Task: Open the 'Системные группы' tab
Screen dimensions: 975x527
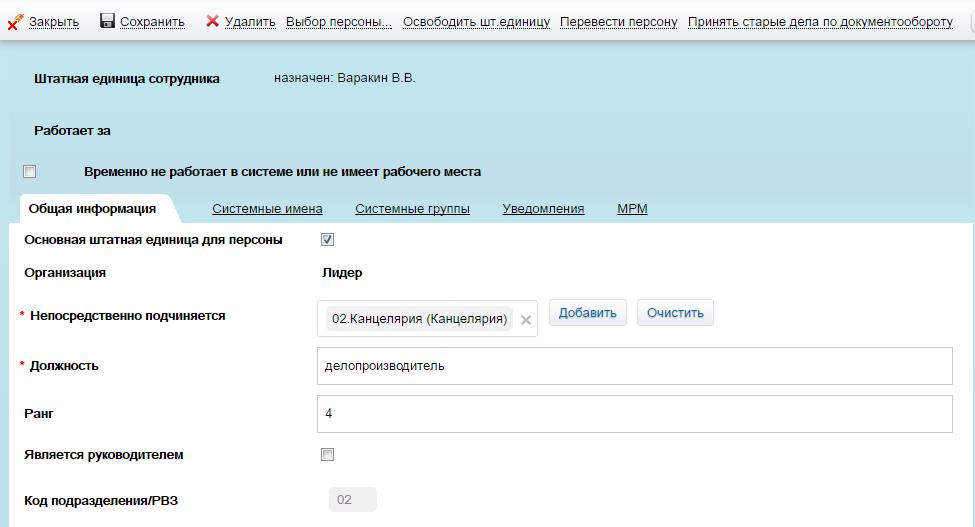Action: tap(412, 209)
